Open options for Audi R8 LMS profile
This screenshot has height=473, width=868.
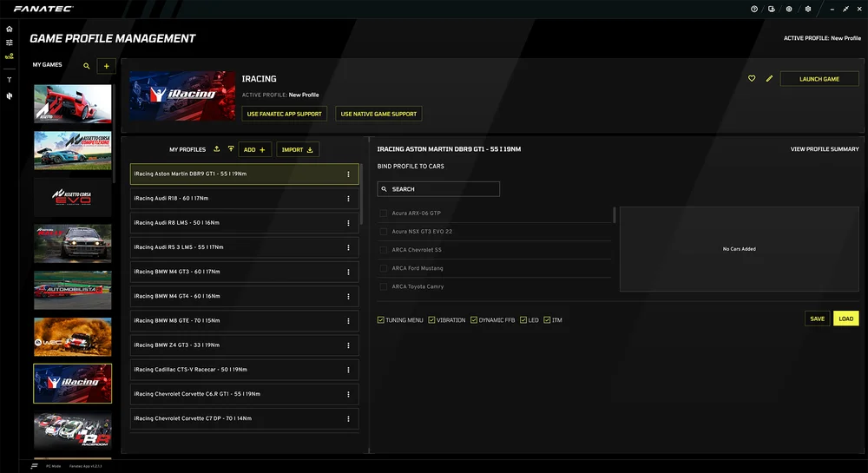(348, 223)
